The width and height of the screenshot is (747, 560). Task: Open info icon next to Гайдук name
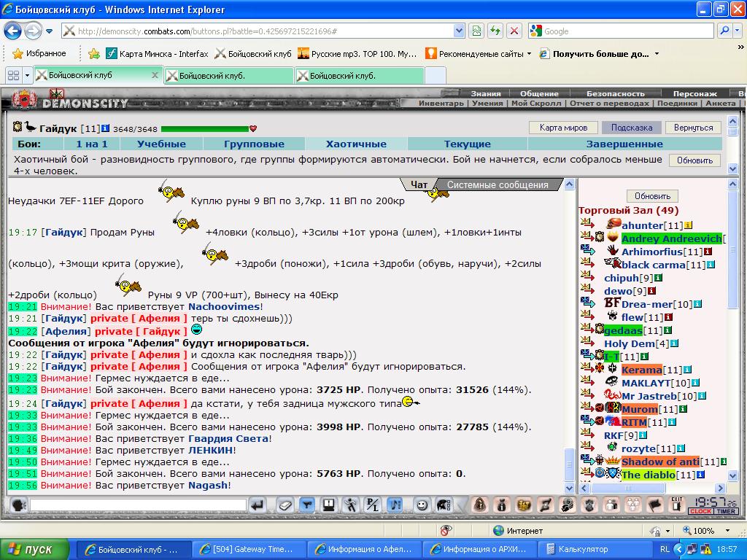pos(105,128)
